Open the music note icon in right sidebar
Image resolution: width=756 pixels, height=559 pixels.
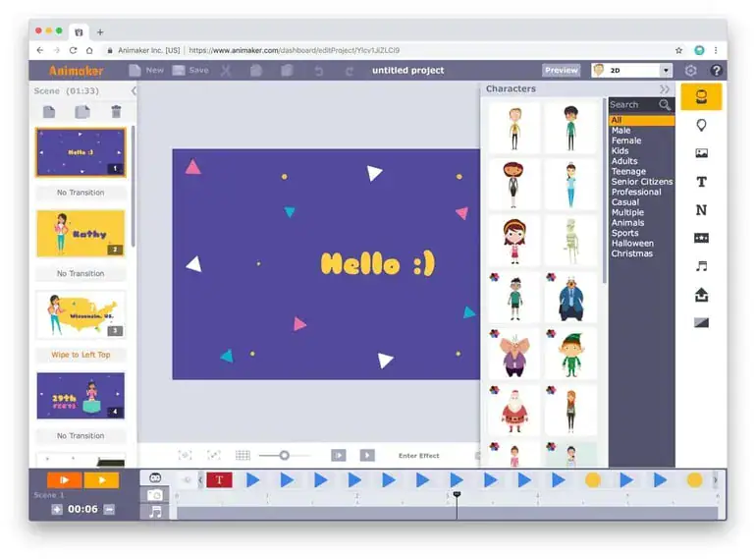coord(701,266)
